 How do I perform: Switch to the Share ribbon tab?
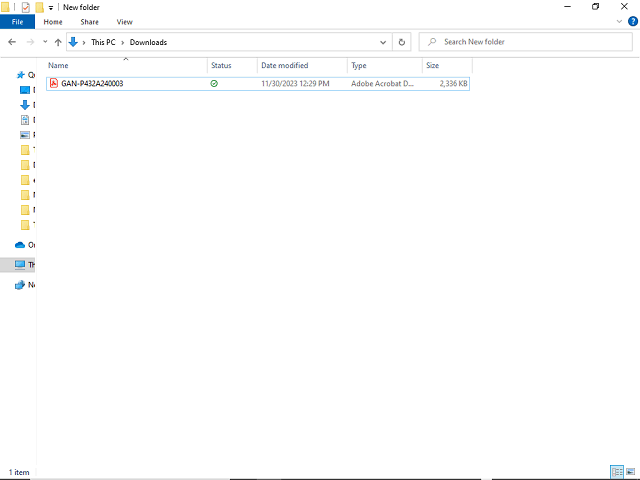tap(89, 22)
